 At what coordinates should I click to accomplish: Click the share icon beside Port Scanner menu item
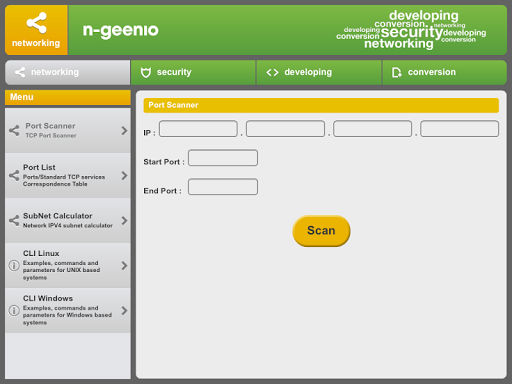point(14,130)
